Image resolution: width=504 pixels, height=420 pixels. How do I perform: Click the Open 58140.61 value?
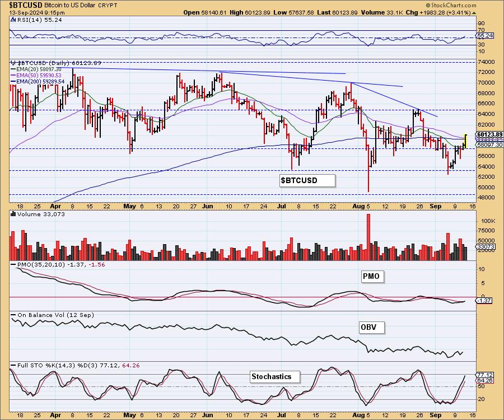205,12
